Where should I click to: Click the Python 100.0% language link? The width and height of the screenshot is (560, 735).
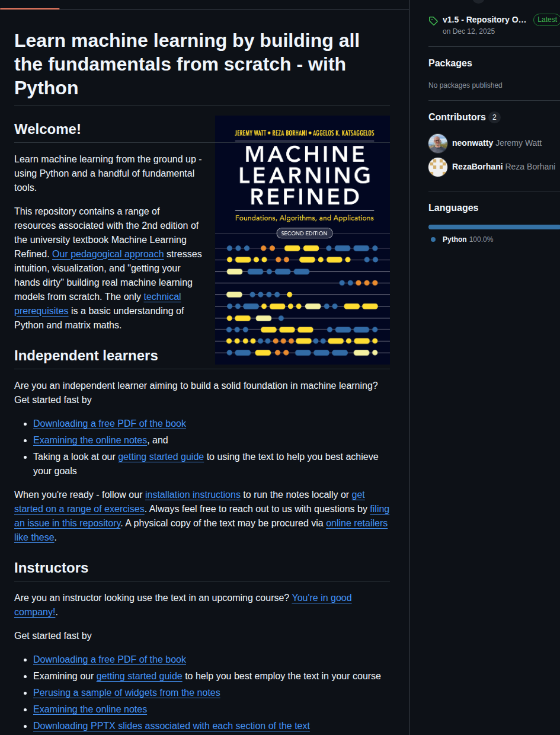468,239
